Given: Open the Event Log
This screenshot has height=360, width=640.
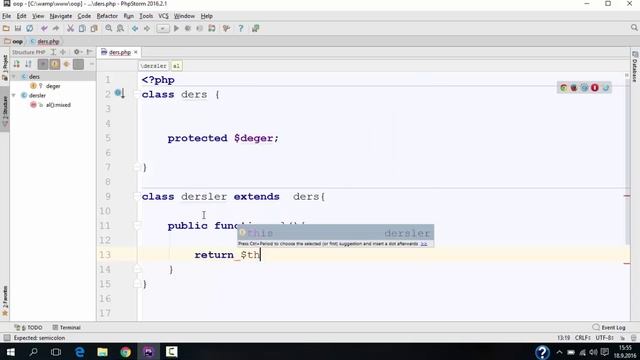Looking at the screenshot, I should pyautogui.click(x=609, y=327).
